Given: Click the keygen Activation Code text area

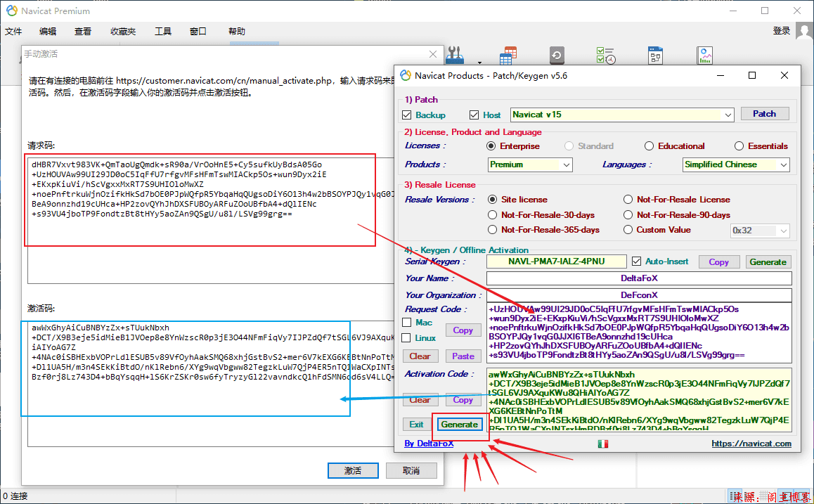Looking at the screenshot, I should [639, 399].
